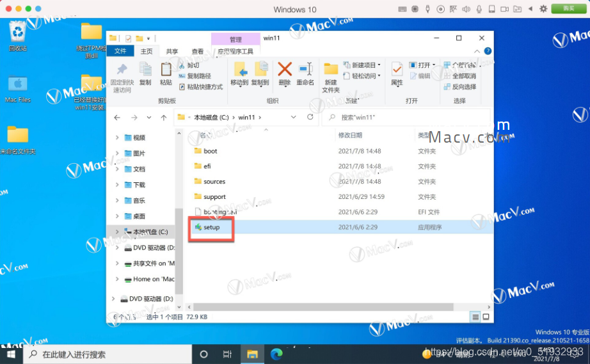590x364 pixels.
Task: Open the recent locations dropdown
Action: pyautogui.click(x=149, y=118)
